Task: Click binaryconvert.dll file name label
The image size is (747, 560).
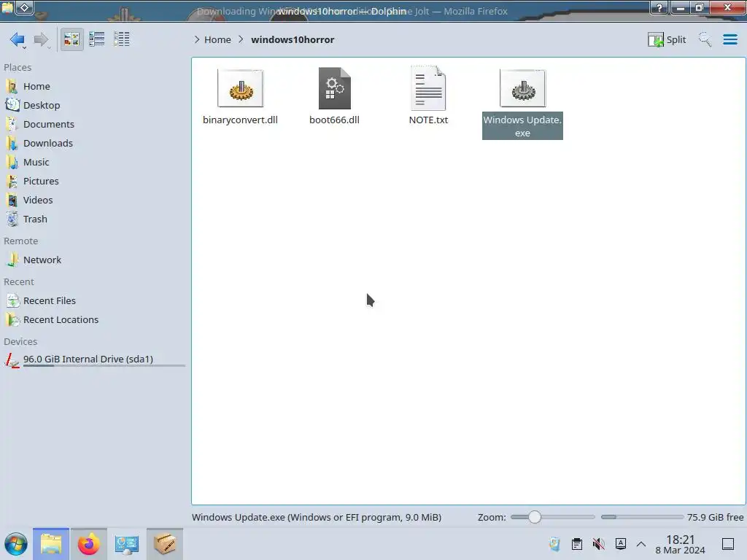Action: point(240,120)
